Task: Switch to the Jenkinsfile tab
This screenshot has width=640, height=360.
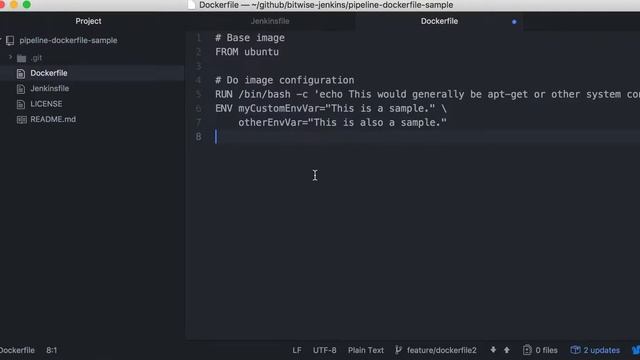Action: pos(270,21)
